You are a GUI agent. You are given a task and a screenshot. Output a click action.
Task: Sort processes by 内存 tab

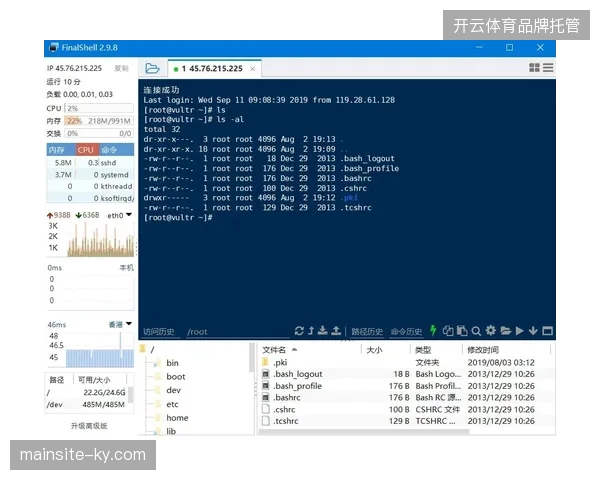pyautogui.click(x=61, y=150)
